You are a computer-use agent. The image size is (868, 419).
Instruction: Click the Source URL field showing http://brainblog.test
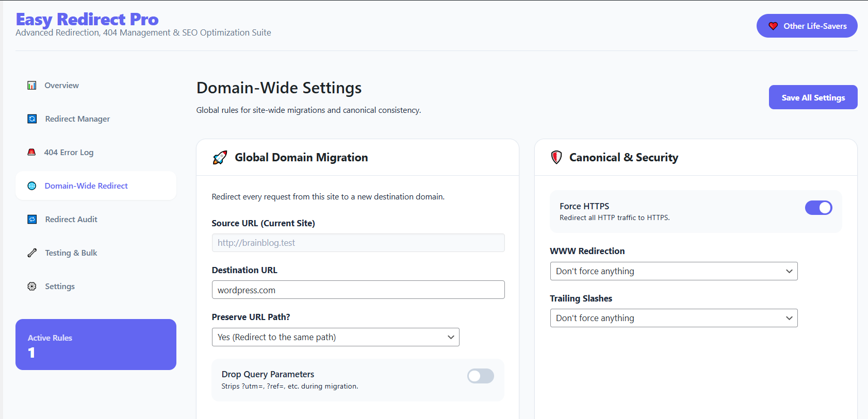[358, 243]
